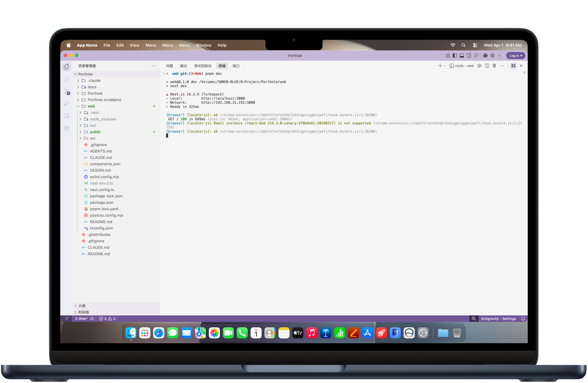Select the 终端 terminal tab
The height and width of the screenshot is (383, 588).
pos(222,66)
